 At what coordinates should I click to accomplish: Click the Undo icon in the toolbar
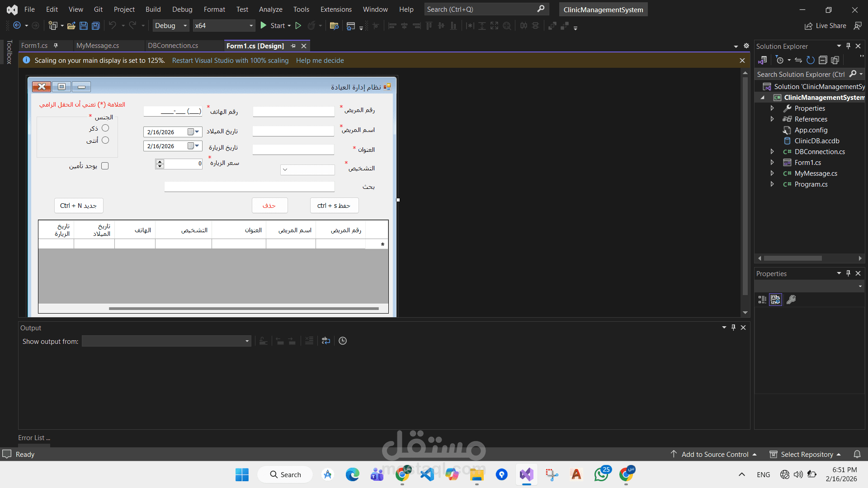(x=113, y=26)
